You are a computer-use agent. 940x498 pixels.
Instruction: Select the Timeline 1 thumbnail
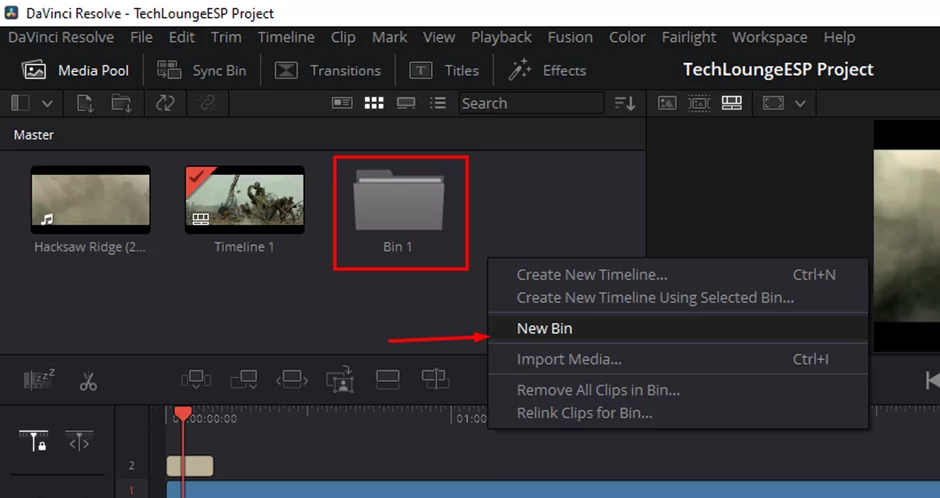pyautogui.click(x=245, y=200)
